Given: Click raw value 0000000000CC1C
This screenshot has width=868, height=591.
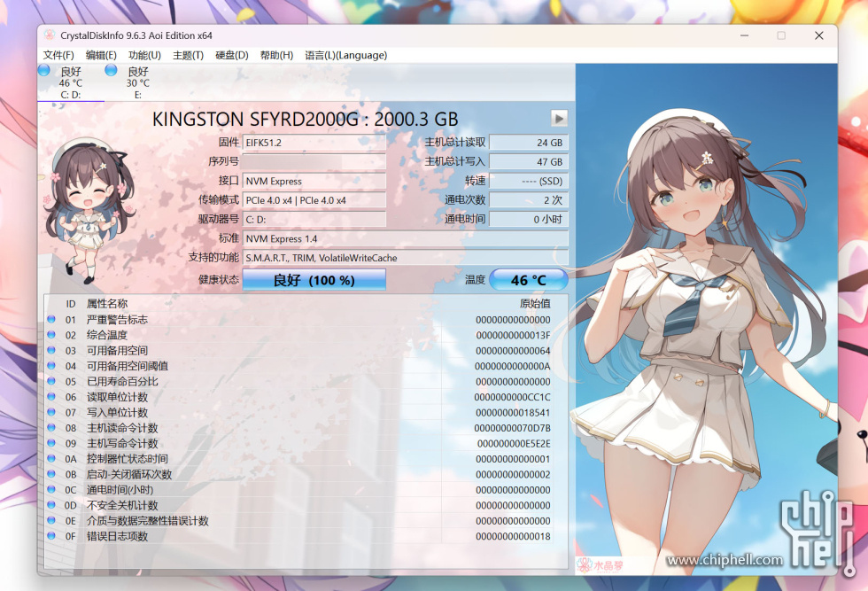Looking at the screenshot, I should [512, 397].
